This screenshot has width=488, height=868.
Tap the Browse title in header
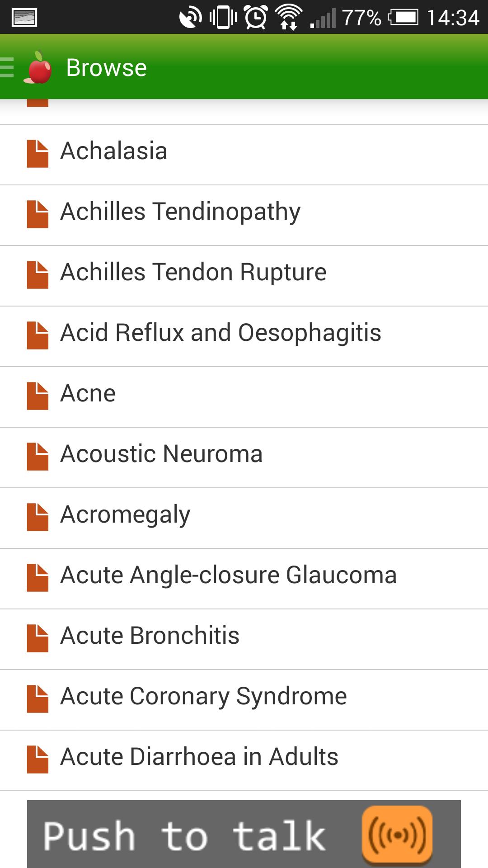(x=106, y=68)
